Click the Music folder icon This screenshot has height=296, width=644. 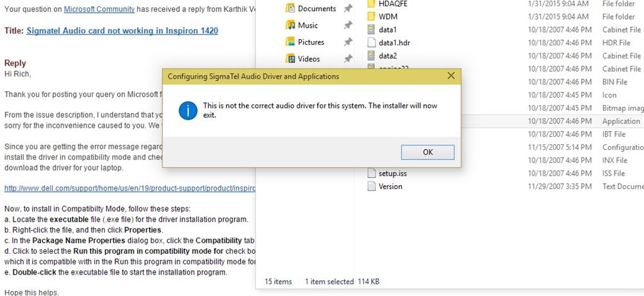[291, 25]
